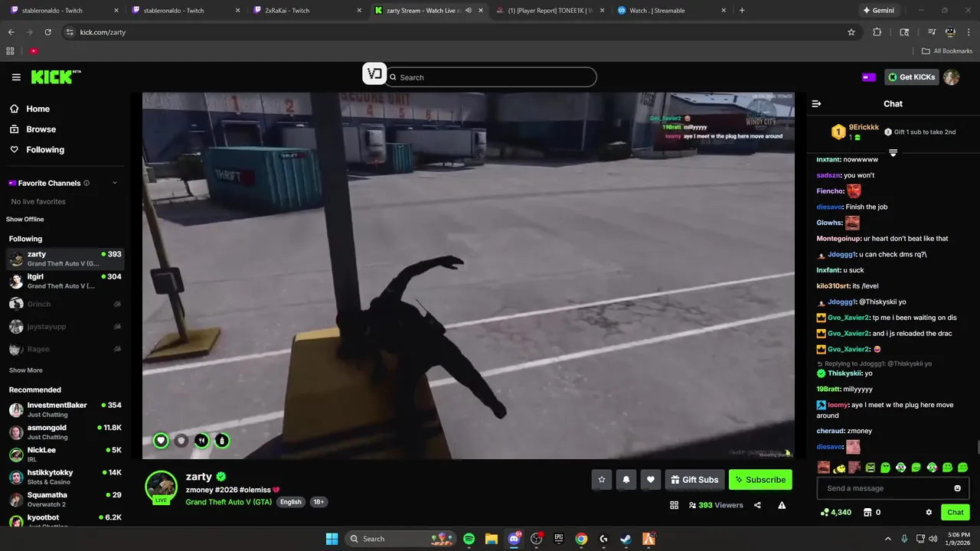This screenshot has width=980, height=551.
Task: Click the English language tag
Action: (x=290, y=502)
